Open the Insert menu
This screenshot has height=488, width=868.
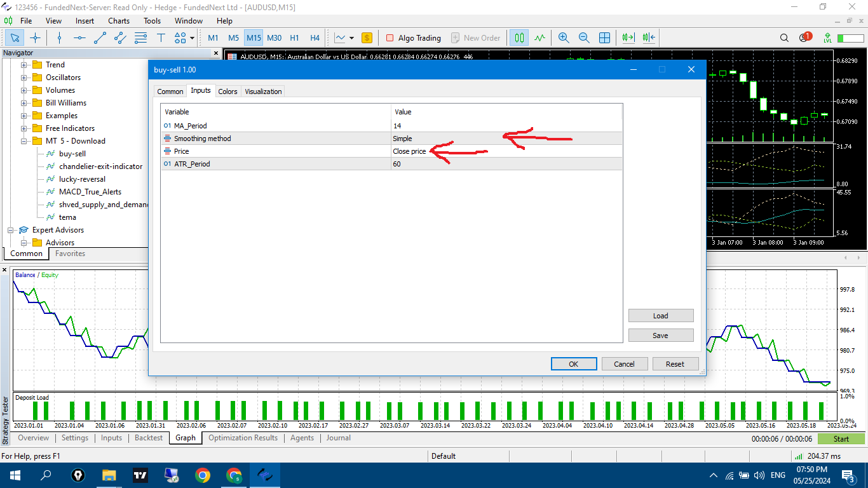85,20
